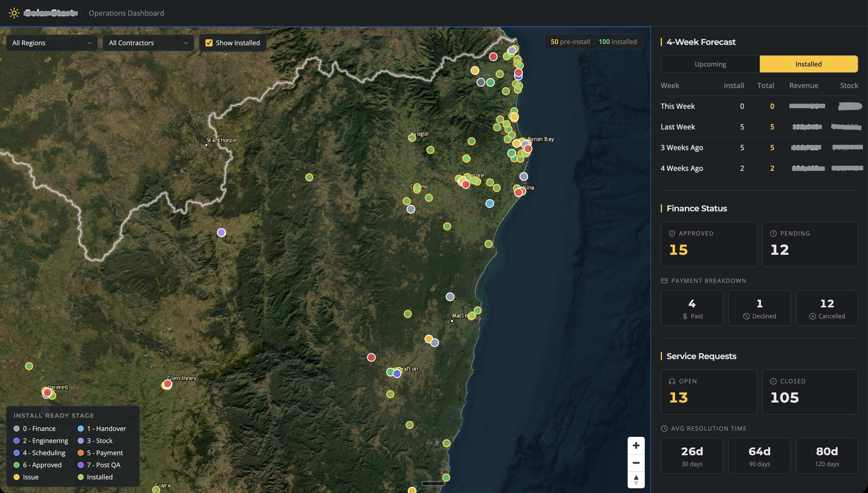Click the Open headset icon

point(672,381)
